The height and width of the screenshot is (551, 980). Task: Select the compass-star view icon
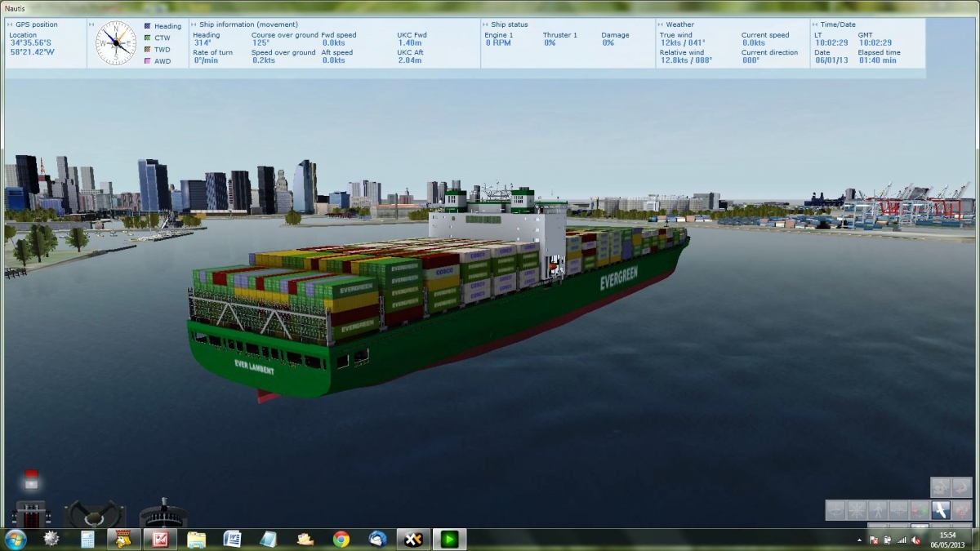point(857,510)
